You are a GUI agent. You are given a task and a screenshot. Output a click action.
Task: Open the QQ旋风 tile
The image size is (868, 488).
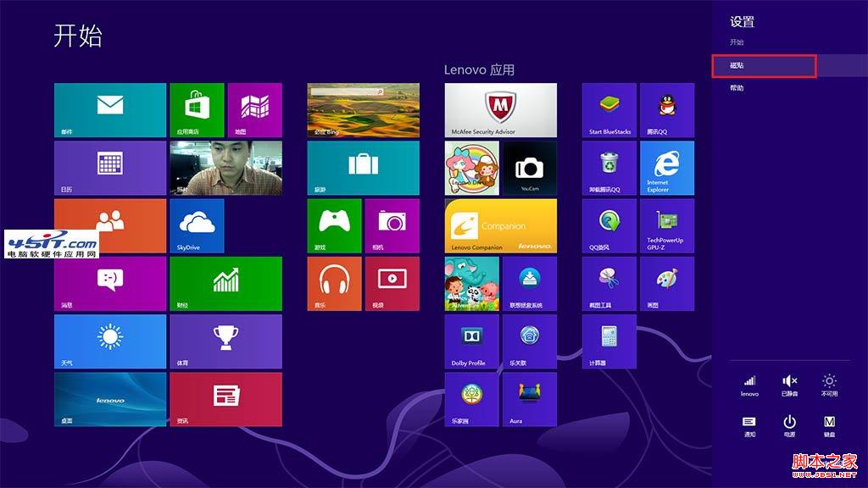(609, 225)
